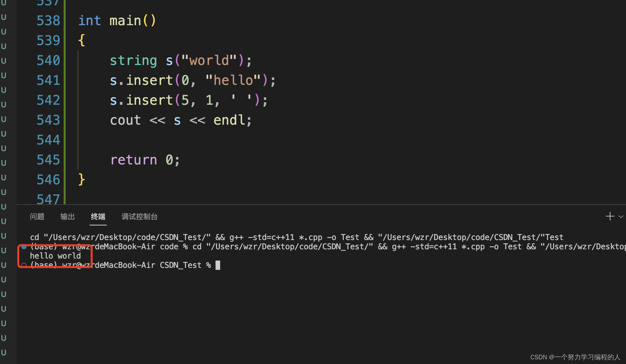Click the first cd command line in terminal

tap(297, 237)
